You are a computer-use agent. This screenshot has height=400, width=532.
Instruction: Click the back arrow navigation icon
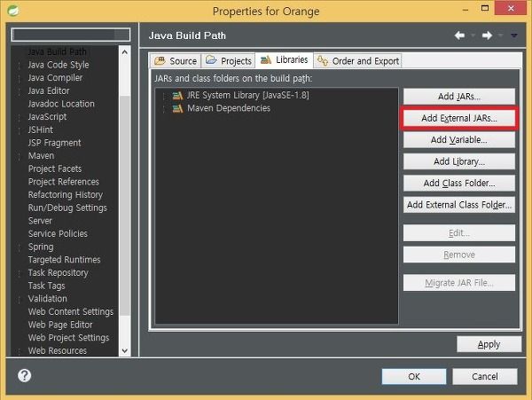pyautogui.click(x=459, y=35)
